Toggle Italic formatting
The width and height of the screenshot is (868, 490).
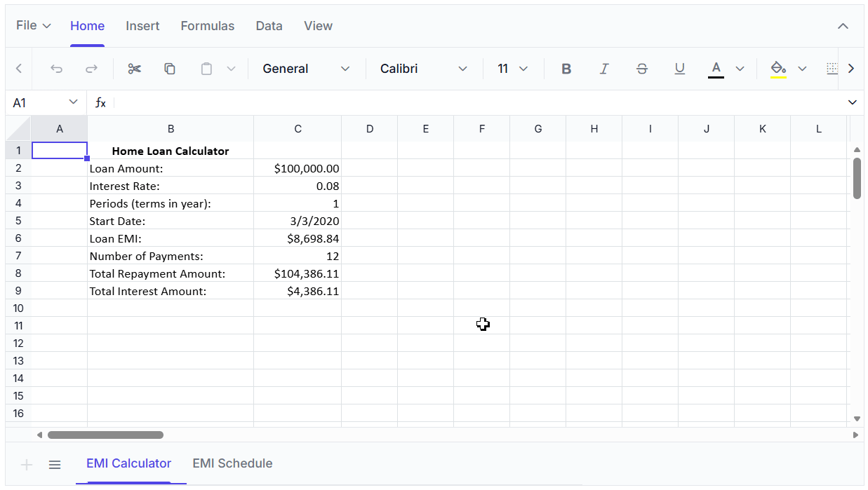click(604, 69)
